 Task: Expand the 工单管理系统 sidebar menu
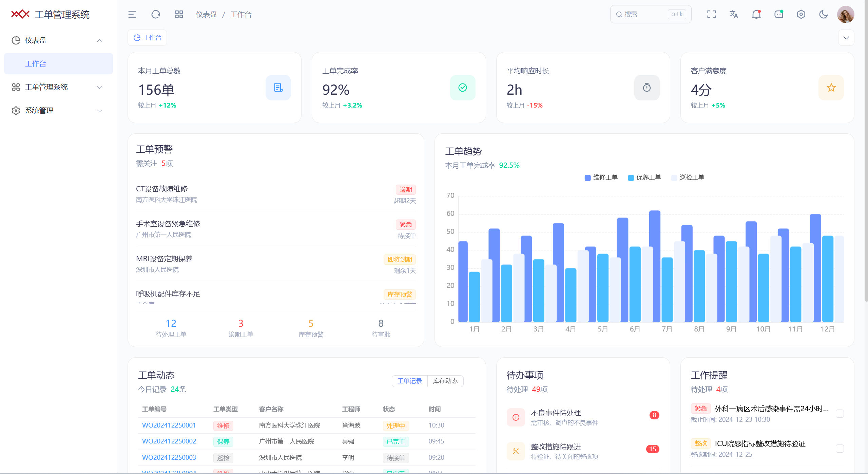click(x=58, y=87)
